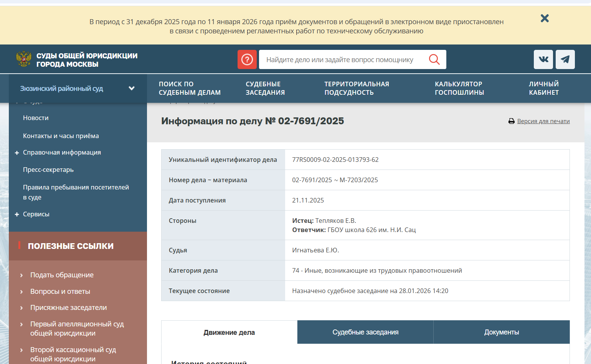The height and width of the screenshot is (364, 591).
Task: Open Контакты и часы приёма in sidebar
Action: click(61, 136)
